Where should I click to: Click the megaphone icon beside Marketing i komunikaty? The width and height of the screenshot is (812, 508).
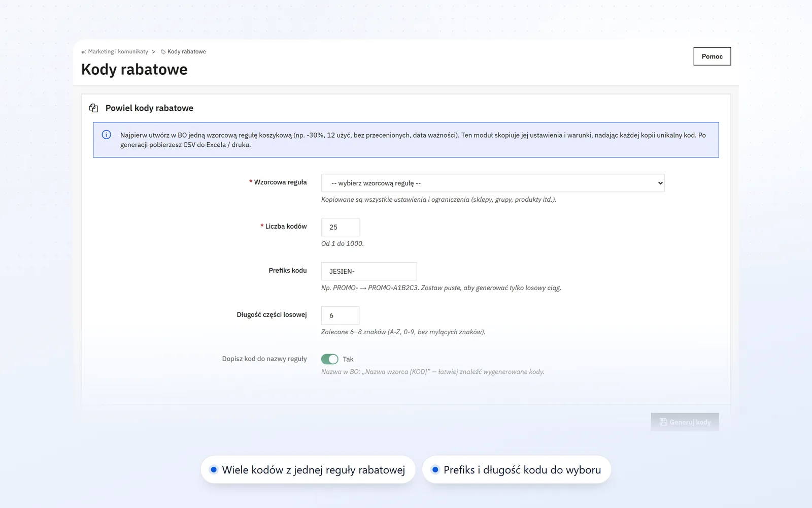(84, 52)
